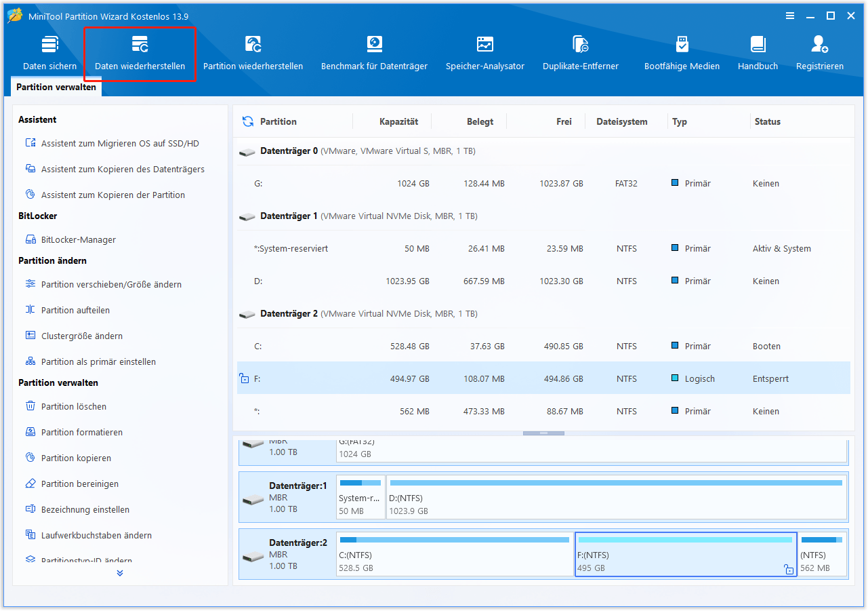Choose Partition bereinigen

tap(72, 484)
